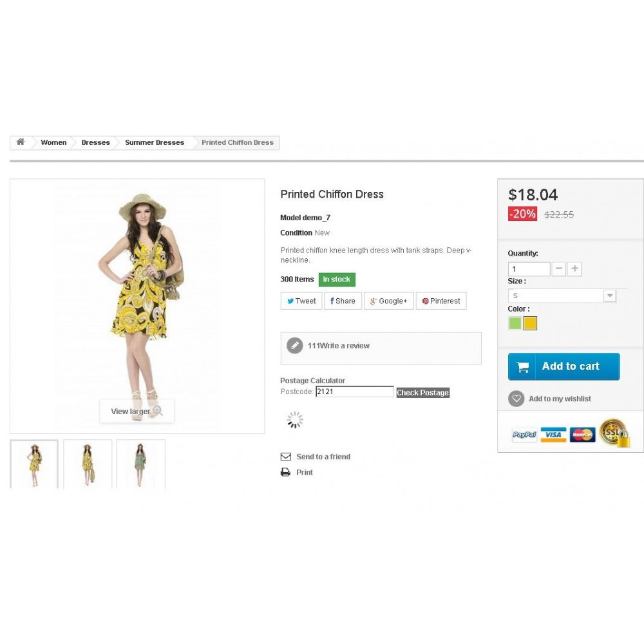Add the dress to cart

(x=563, y=366)
